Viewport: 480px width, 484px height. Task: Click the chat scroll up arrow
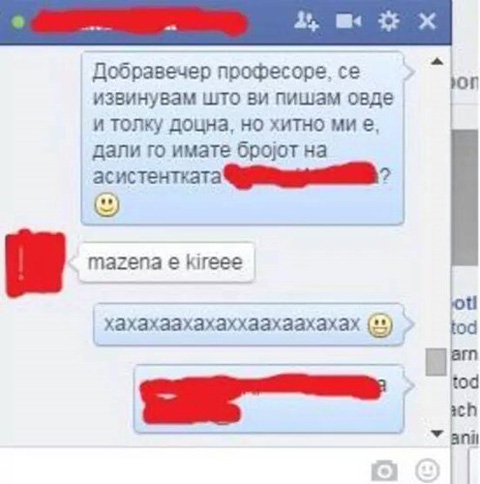pyautogui.click(x=437, y=61)
